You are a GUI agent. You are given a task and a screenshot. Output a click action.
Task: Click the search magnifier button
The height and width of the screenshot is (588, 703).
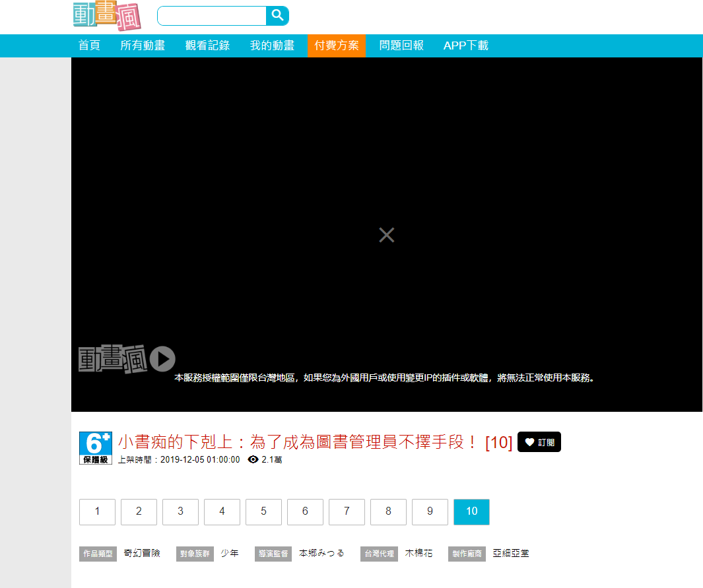pyautogui.click(x=277, y=16)
